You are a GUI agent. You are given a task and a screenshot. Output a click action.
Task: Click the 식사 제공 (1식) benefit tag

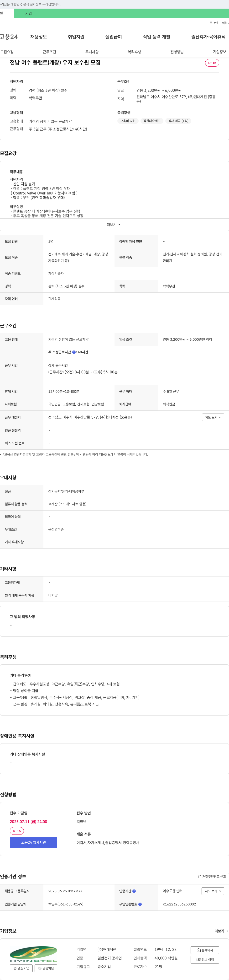[x=178, y=121]
